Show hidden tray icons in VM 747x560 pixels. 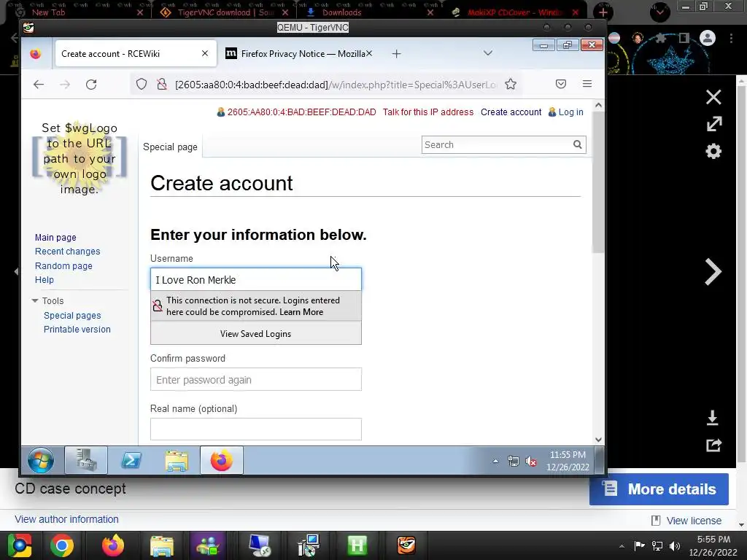click(495, 461)
